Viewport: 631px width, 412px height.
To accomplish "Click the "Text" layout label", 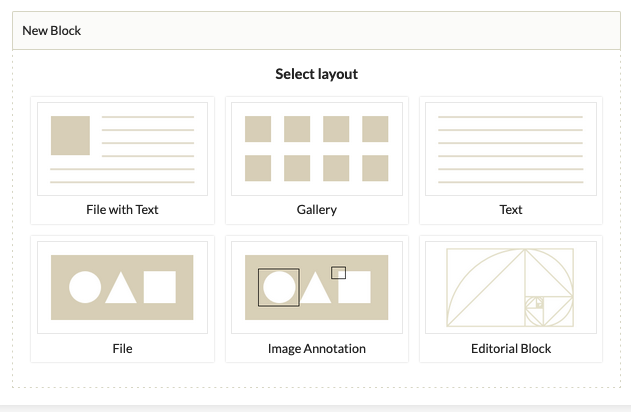I will point(511,210).
